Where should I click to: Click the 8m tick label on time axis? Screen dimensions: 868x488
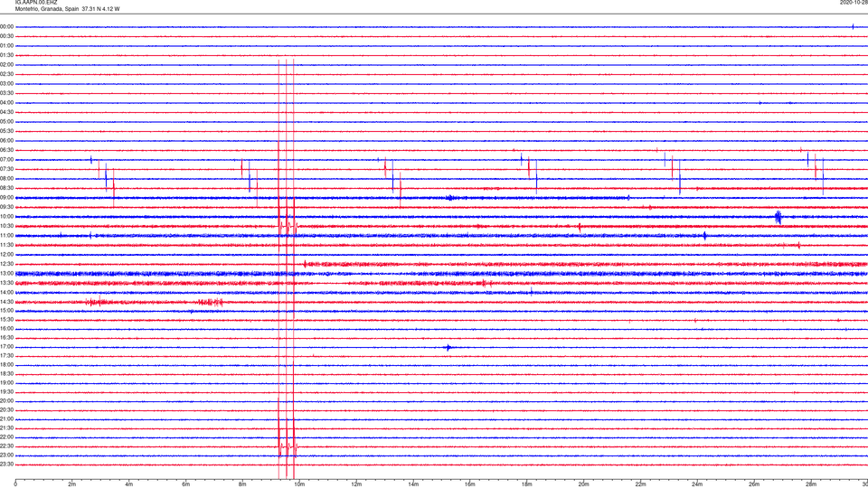(242, 484)
